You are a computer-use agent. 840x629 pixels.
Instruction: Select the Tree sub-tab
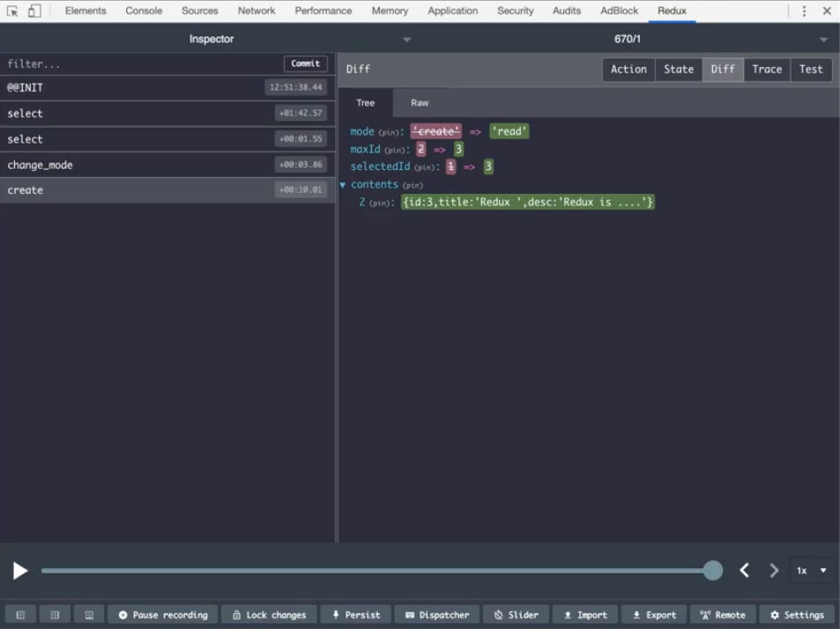point(366,103)
